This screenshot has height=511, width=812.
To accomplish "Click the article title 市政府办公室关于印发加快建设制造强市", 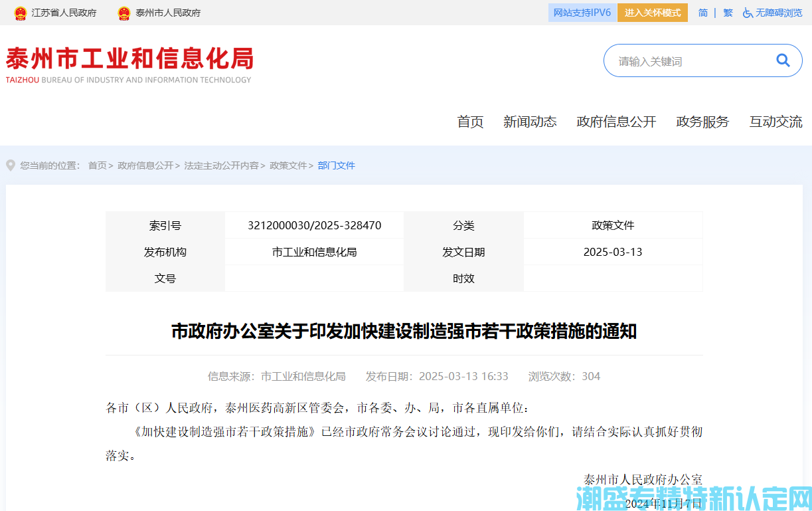I will [x=404, y=331].
